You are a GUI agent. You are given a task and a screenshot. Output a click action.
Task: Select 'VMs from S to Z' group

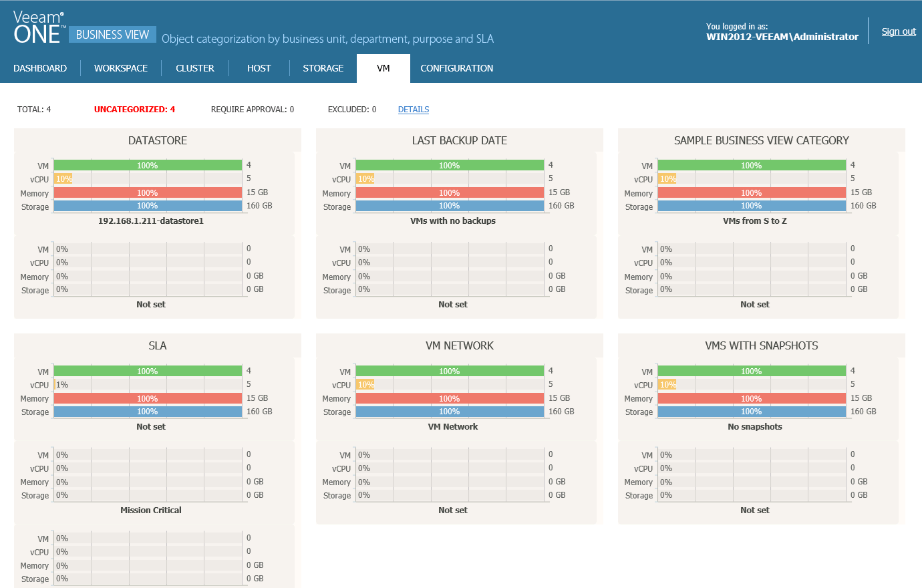click(x=755, y=221)
